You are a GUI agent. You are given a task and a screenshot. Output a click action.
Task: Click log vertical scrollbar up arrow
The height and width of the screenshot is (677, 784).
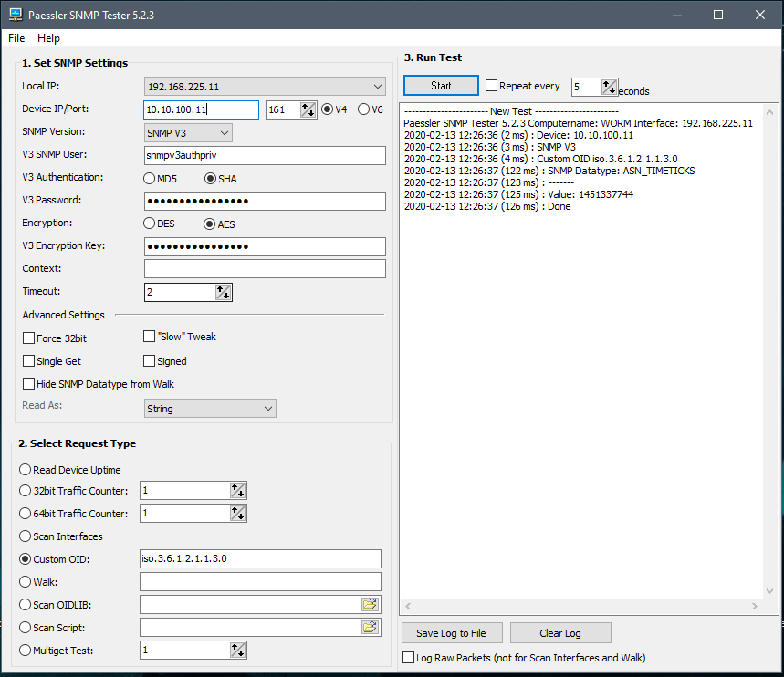pos(770,112)
